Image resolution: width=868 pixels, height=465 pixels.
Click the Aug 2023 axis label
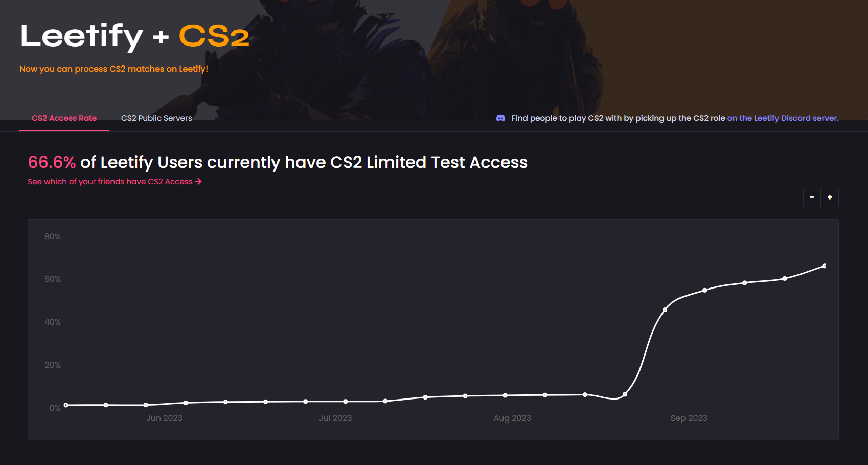[512, 418]
